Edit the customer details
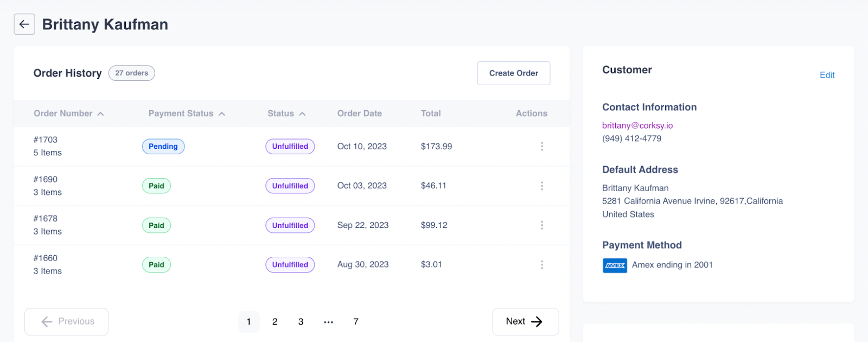Screen dimensions: 868x342 pyautogui.click(x=827, y=75)
